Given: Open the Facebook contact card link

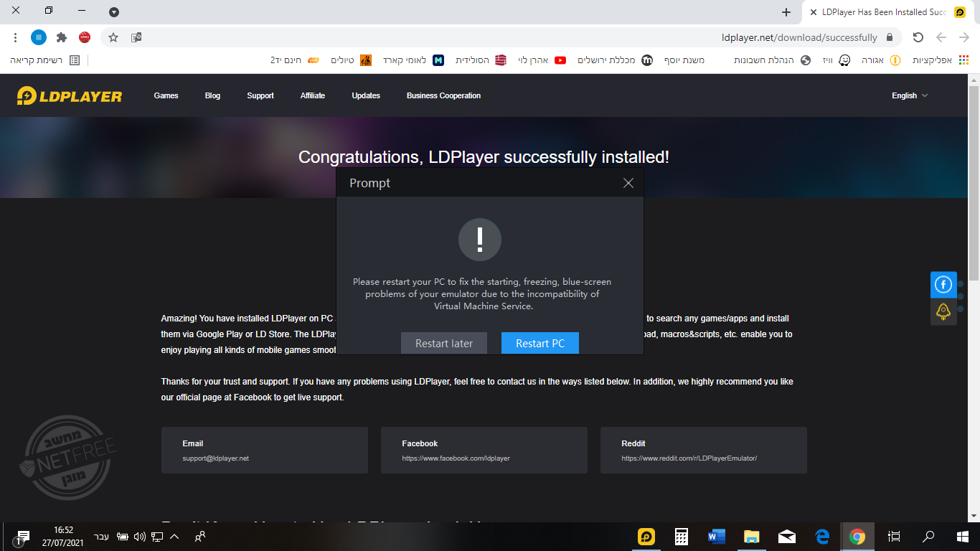Looking at the screenshot, I should (484, 451).
